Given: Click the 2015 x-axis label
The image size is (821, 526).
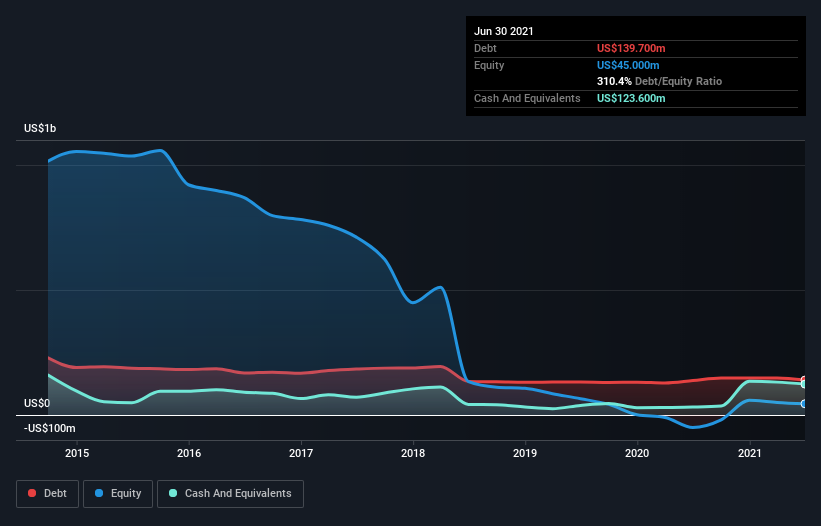Looking at the screenshot, I should 77,453.
